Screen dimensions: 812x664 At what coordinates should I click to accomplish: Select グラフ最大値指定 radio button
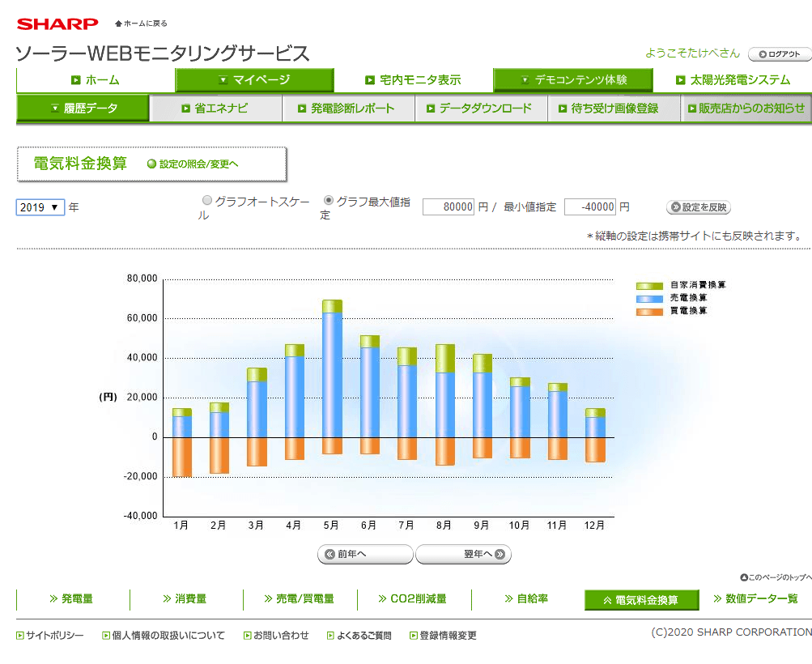coord(329,200)
